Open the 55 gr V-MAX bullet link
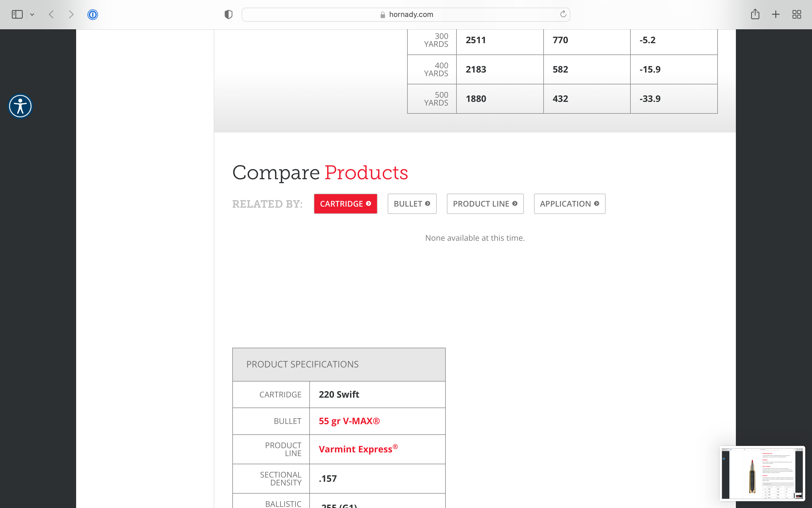Viewport: 812px width, 508px height. 349,421
